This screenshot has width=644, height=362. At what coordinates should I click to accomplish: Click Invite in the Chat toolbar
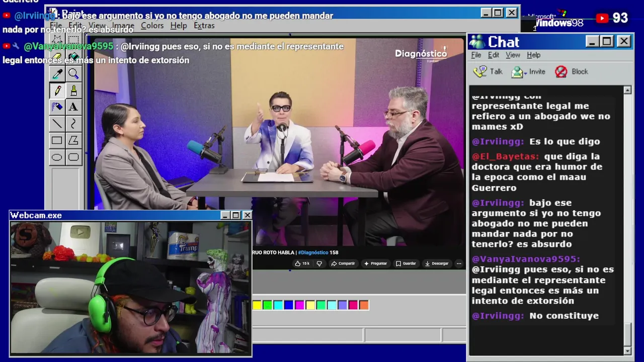(528, 71)
